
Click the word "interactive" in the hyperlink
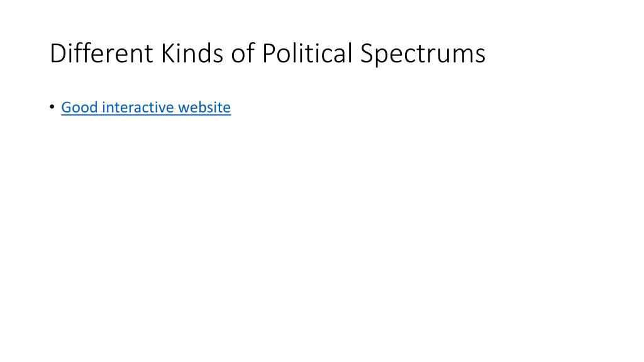tap(138, 107)
